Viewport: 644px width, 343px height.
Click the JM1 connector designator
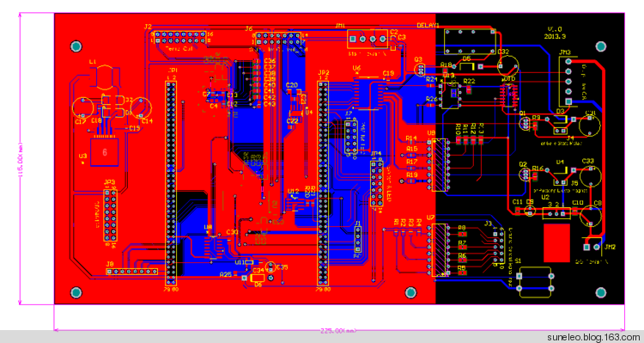click(x=340, y=25)
